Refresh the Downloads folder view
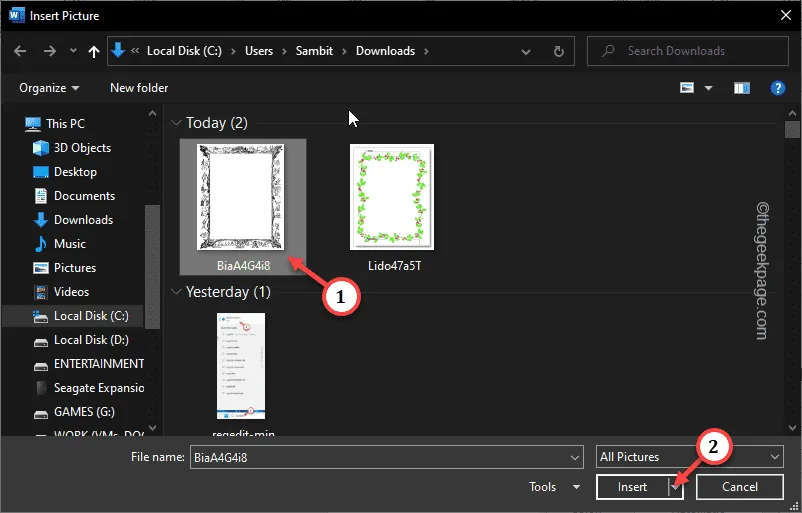 click(559, 51)
